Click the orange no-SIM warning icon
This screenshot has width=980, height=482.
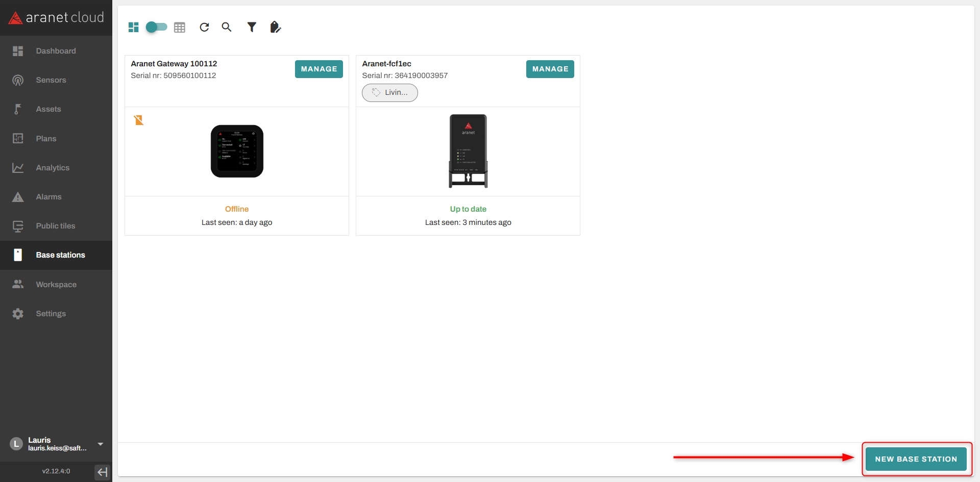click(139, 120)
